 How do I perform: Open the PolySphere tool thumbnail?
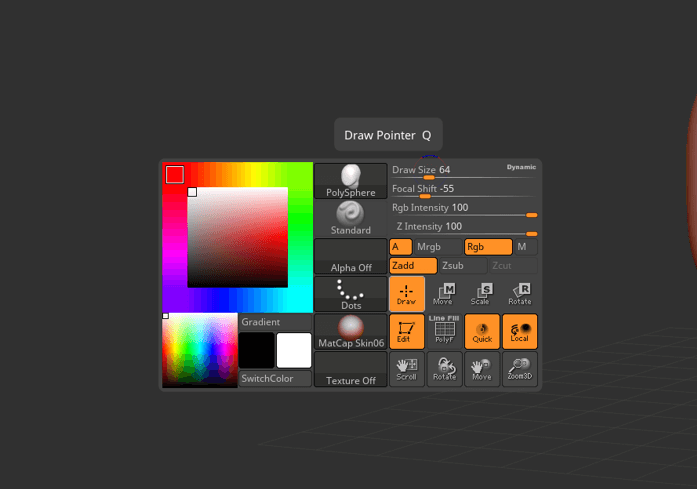pos(351,181)
